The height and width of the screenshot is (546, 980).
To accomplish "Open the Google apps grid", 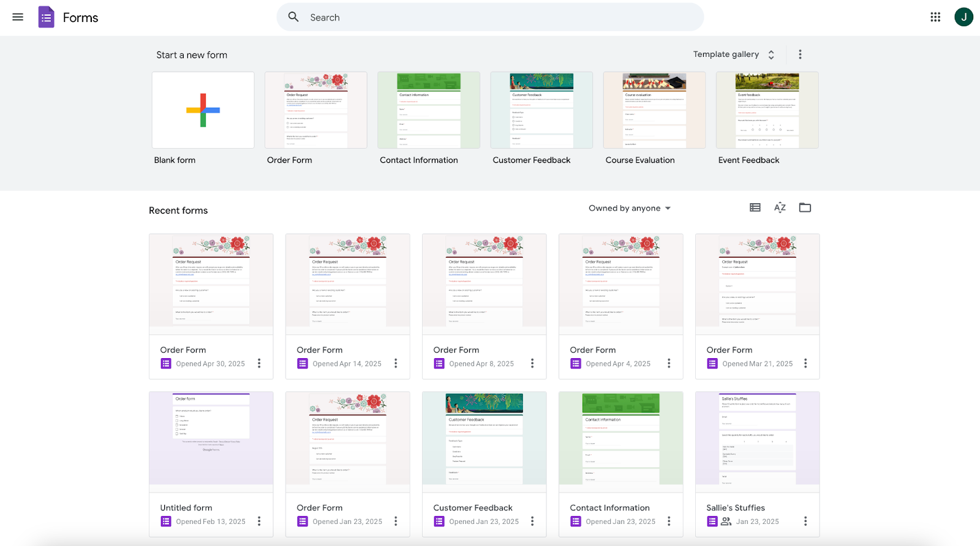I will pyautogui.click(x=935, y=17).
